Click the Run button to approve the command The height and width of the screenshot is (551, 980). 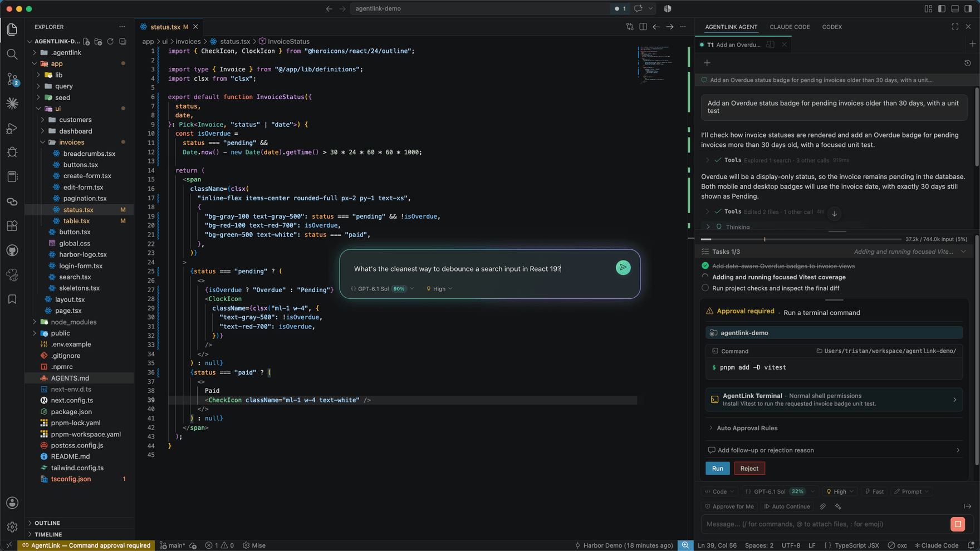point(718,469)
